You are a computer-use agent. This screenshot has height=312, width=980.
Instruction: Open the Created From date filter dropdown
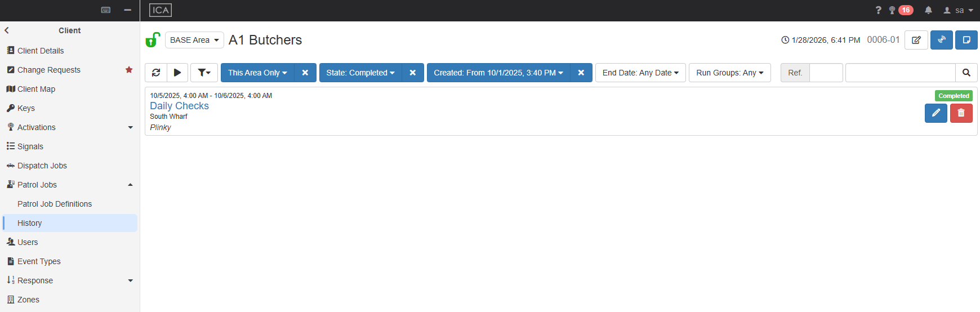tap(498, 73)
